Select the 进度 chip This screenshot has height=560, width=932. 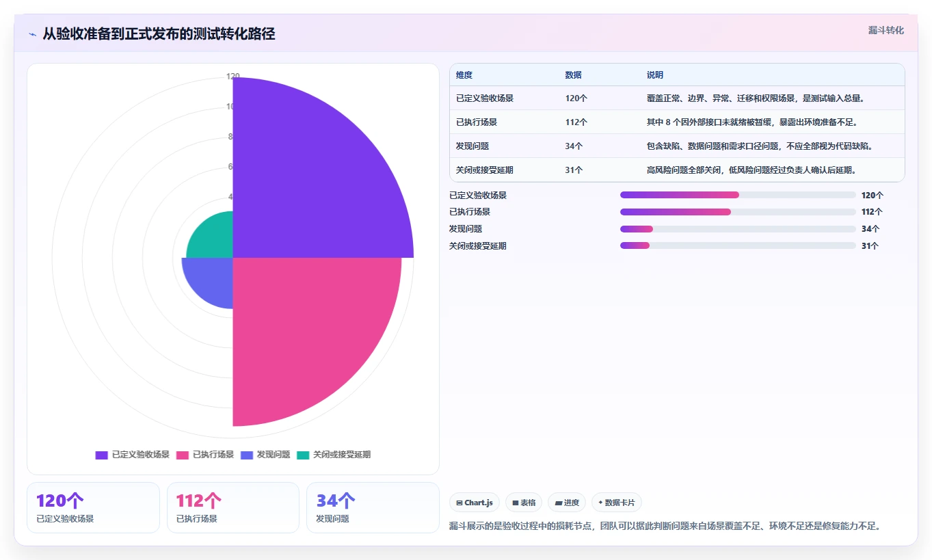[x=567, y=503]
